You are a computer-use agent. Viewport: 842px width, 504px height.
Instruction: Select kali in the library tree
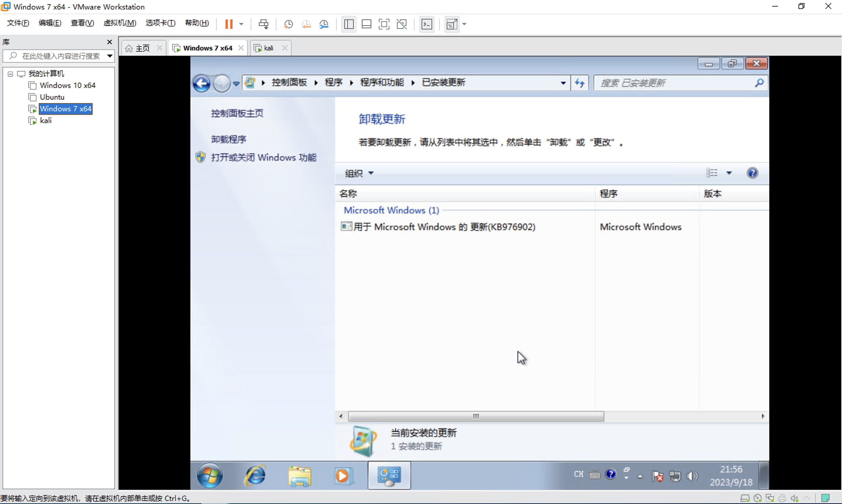(x=45, y=121)
